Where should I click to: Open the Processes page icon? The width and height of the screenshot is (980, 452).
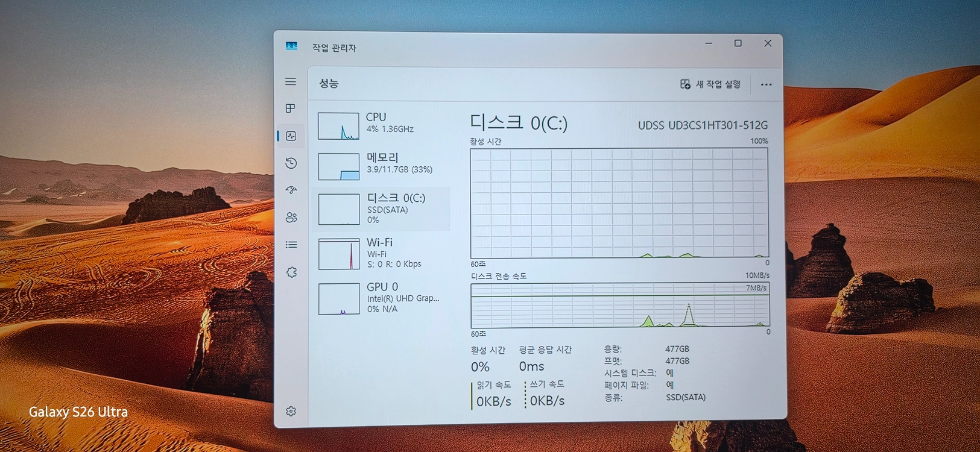point(291,108)
